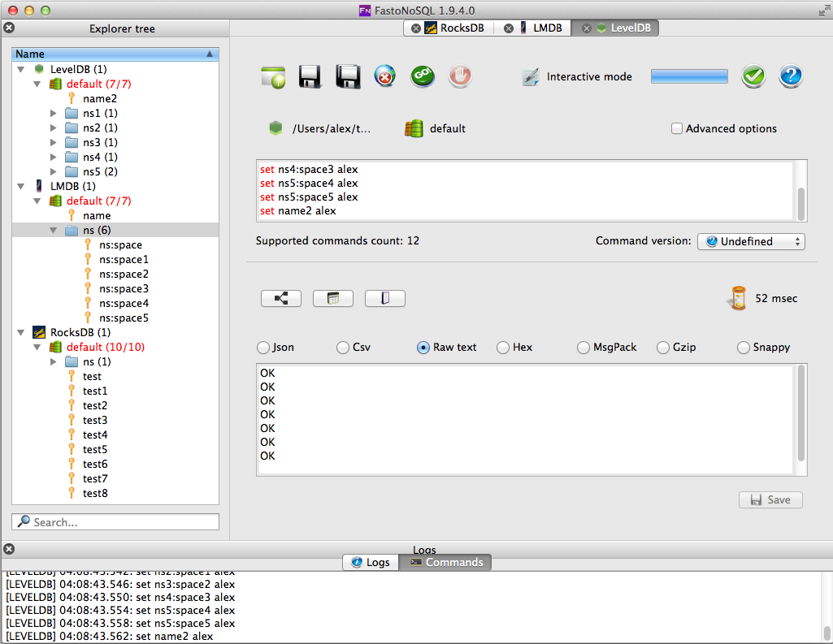Select the test8 key
This screenshot has height=644, width=833.
click(95, 493)
